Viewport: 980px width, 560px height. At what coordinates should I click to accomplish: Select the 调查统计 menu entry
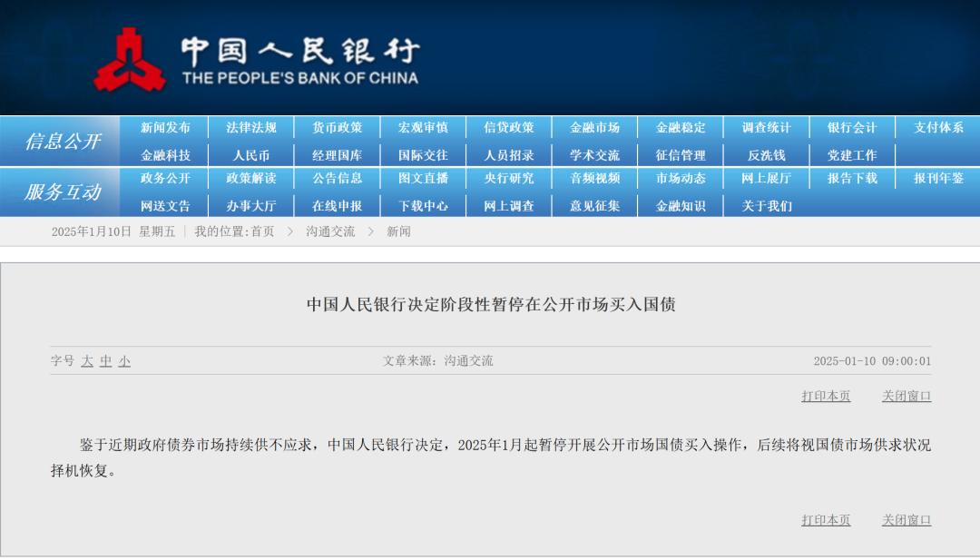766,128
